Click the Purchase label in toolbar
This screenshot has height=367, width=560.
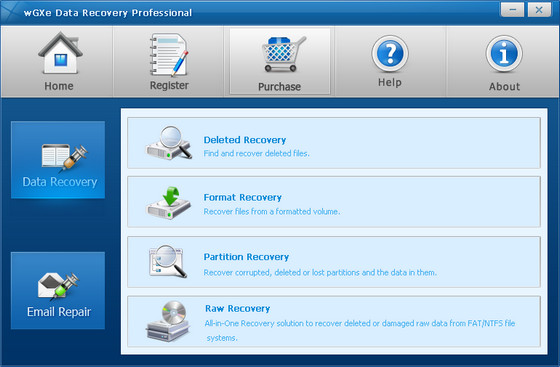279,87
